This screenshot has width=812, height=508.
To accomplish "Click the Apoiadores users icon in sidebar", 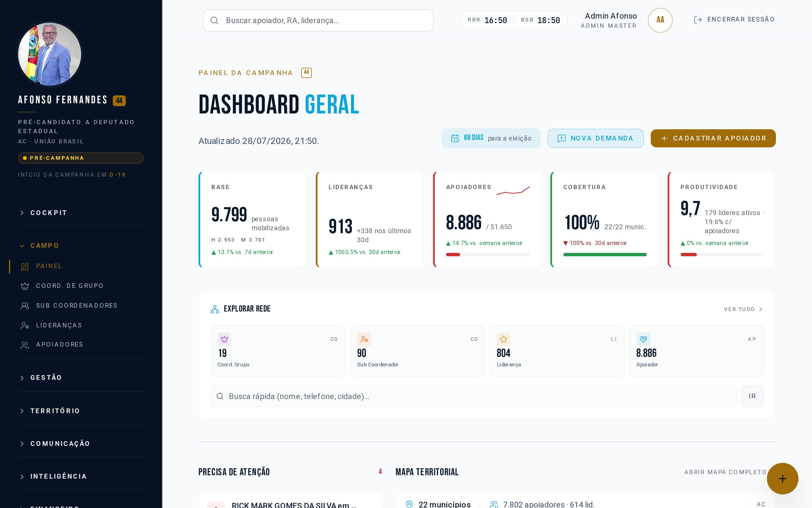I will coord(25,345).
